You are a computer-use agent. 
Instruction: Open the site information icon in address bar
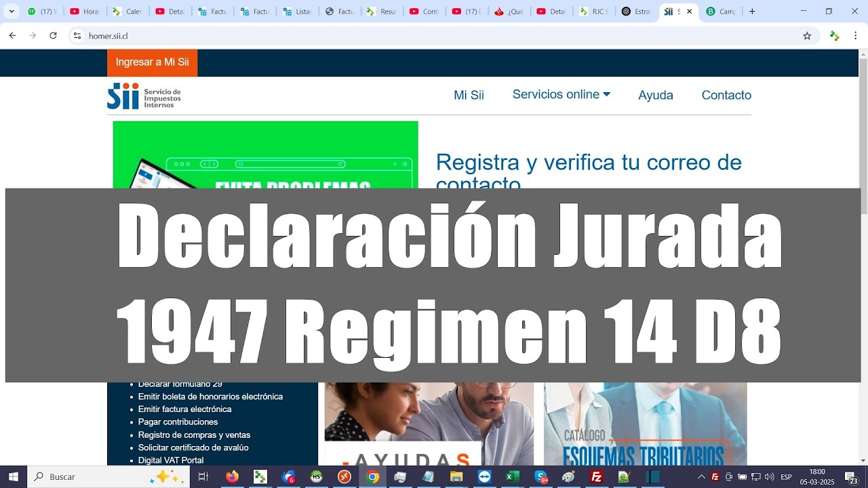pyautogui.click(x=77, y=36)
